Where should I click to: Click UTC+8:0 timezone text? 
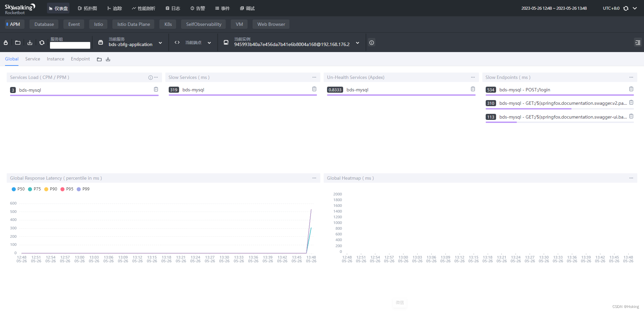[x=611, y=8]
